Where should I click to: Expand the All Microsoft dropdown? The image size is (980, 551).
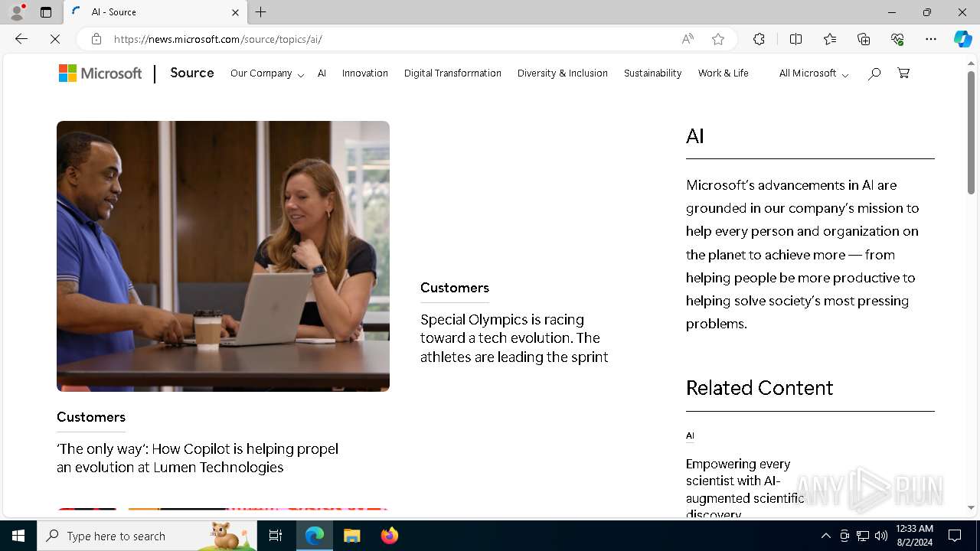click(814, 73)
